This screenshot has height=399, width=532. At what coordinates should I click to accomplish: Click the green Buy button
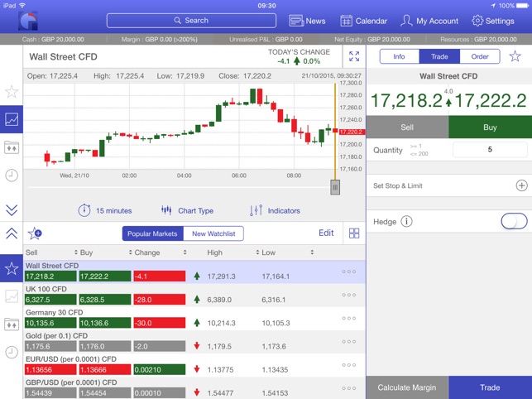[x=490, y=127]
